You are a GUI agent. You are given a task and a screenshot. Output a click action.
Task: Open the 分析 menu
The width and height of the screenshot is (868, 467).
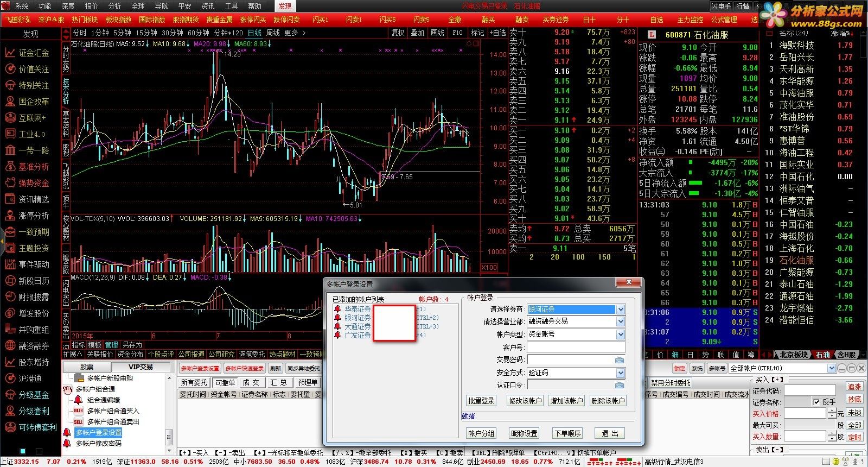click(x=114, y=6)
